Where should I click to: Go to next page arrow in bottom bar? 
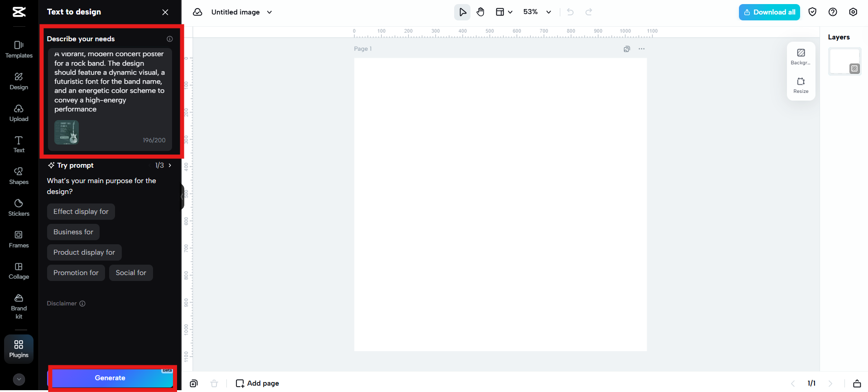[830, 383]
